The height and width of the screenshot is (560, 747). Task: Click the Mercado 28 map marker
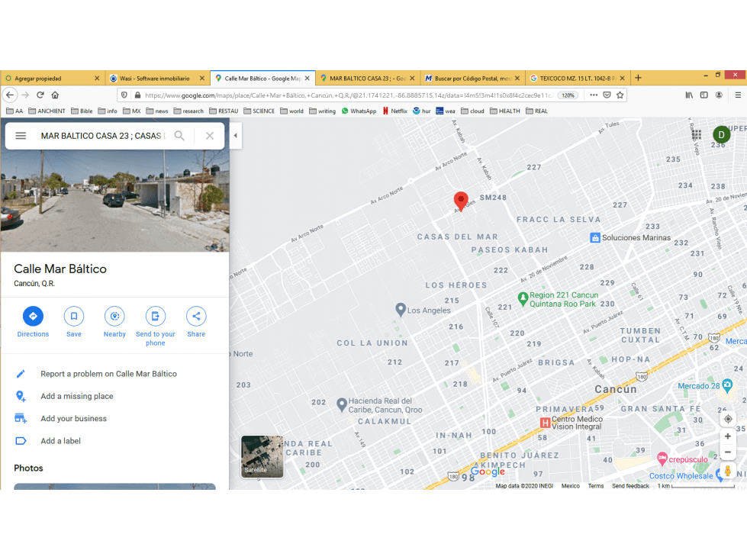727,385
